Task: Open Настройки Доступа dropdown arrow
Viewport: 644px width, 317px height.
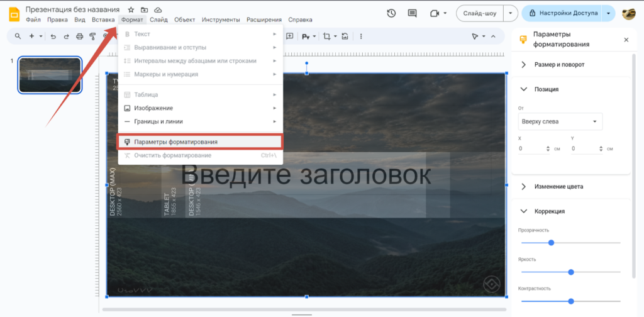Action: pos(608,13)
